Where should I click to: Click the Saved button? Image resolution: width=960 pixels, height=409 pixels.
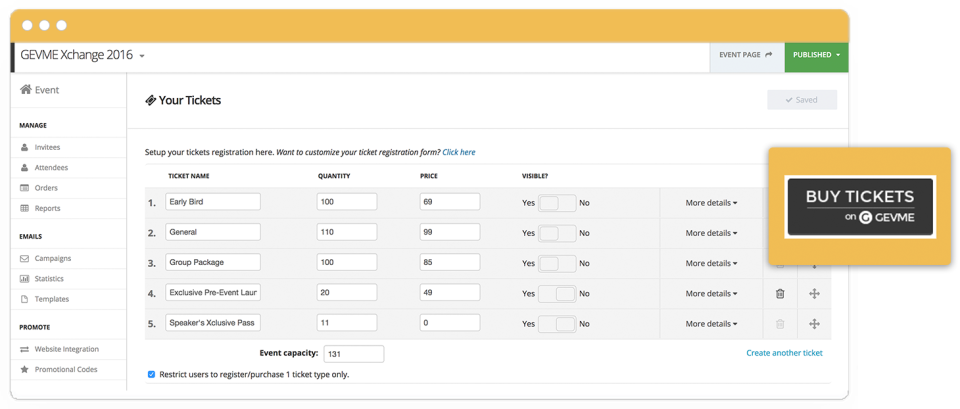pyautogui.click(x=802, y=100)
